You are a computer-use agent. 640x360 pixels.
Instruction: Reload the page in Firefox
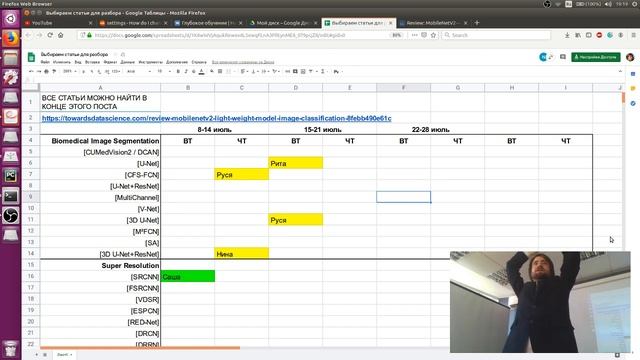(50, 35)
